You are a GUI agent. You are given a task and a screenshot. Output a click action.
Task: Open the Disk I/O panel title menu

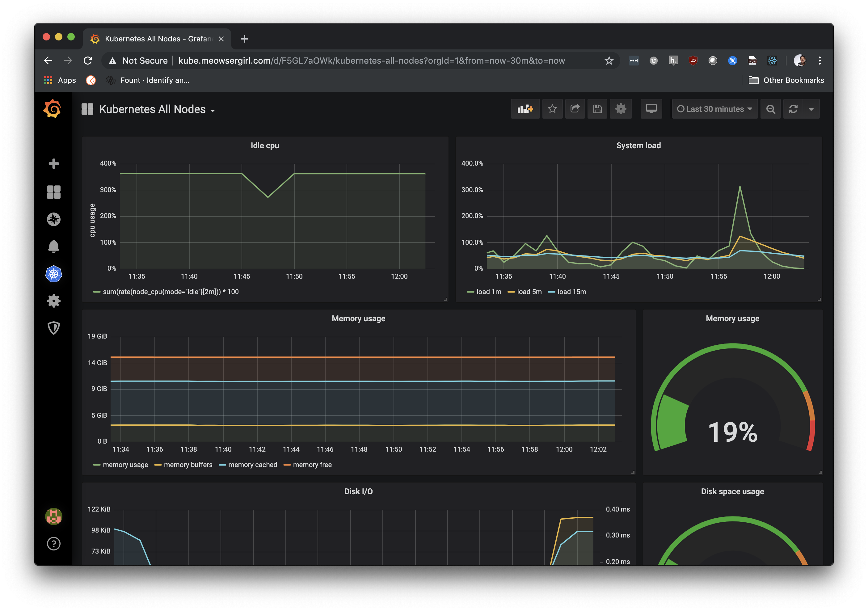[358, 491]
